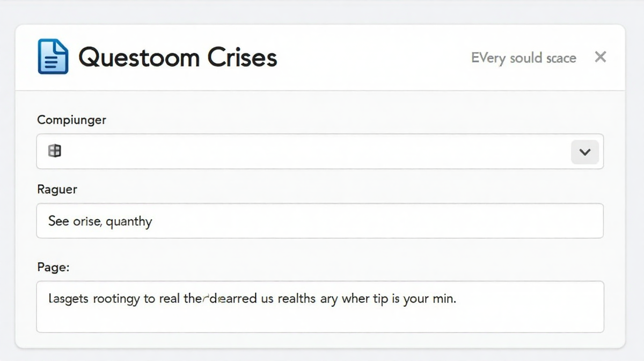644x361 pixels.
Task: Click "See orise" text in Raguer field
Action: pyautogui.click(x=74, y=221)
